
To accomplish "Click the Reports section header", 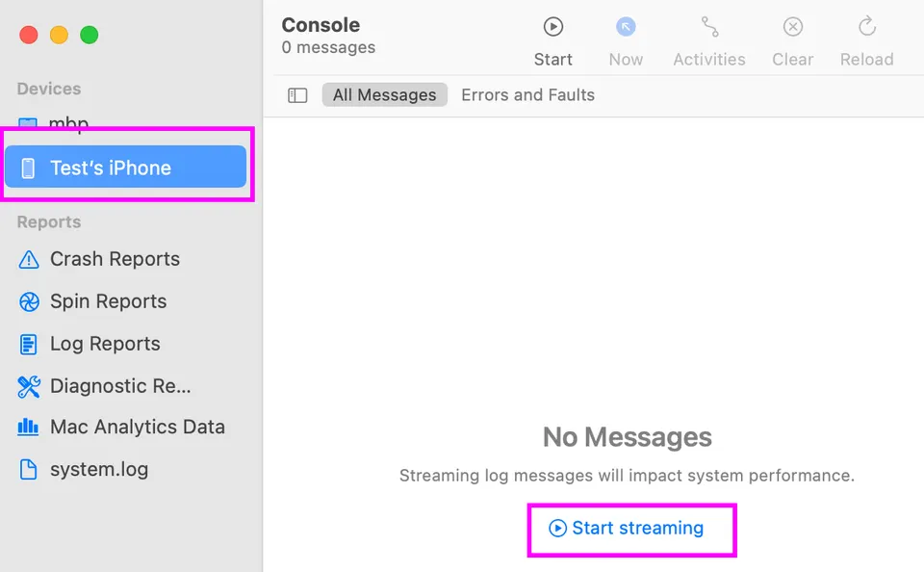I will coord(49,221).
